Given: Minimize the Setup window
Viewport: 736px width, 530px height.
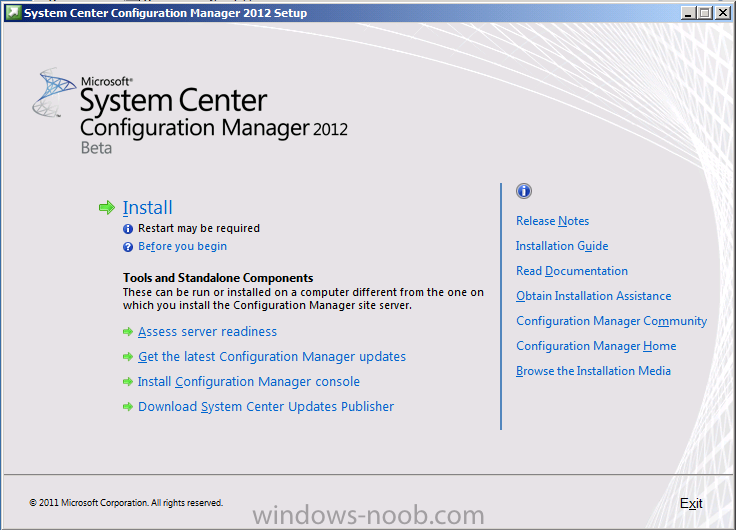Looking at the screenshot, I should point(688,13).
